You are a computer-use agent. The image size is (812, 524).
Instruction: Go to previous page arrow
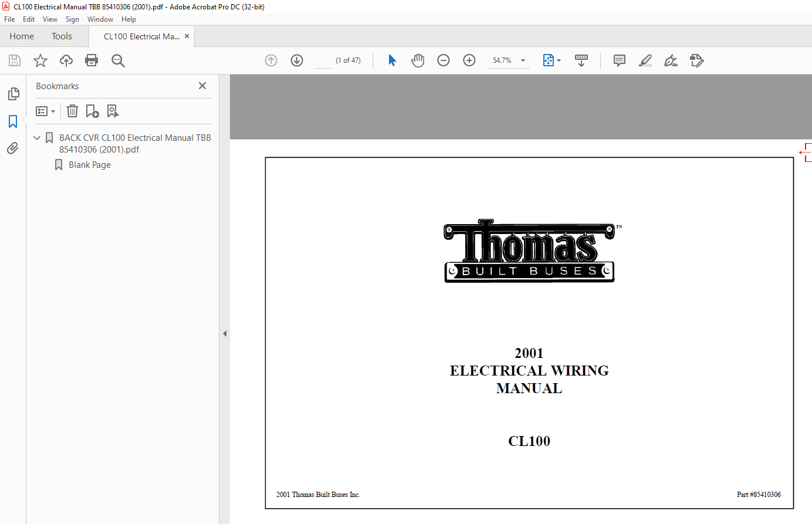(271, 60)
